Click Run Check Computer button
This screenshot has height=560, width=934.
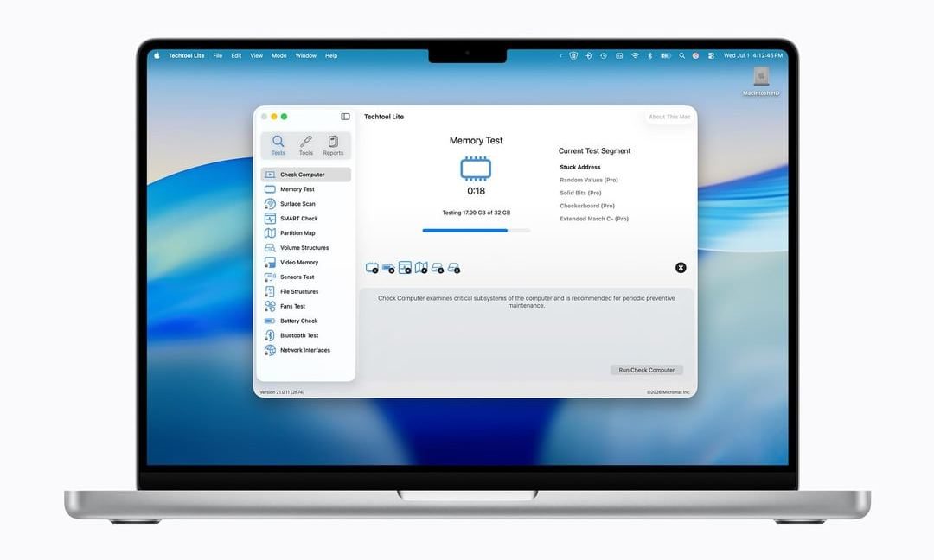(x=647, y=370)
